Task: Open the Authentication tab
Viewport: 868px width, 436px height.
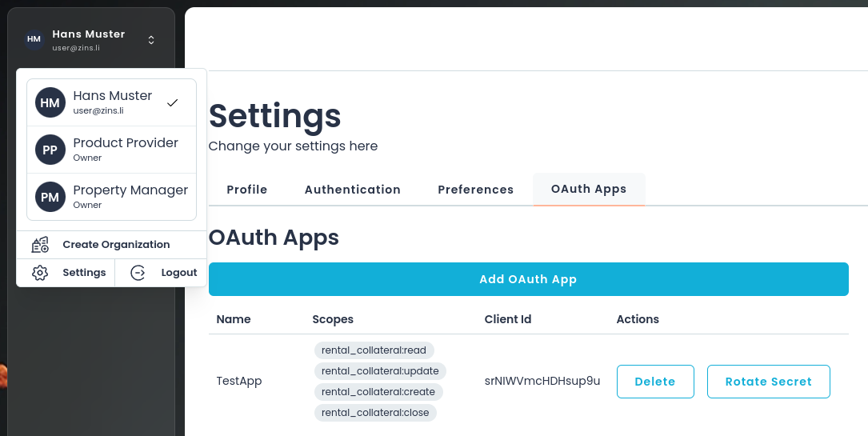Action: [353, 190]
